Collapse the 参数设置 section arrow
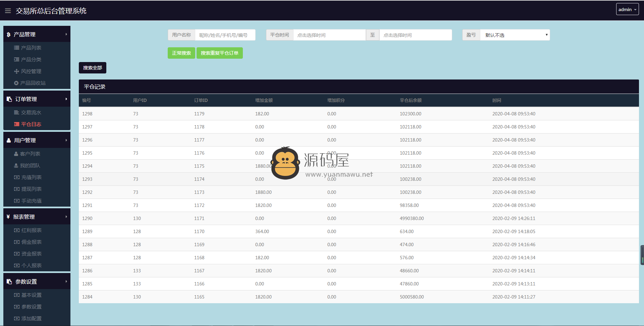The image size is (644, 326). point(66,281)
